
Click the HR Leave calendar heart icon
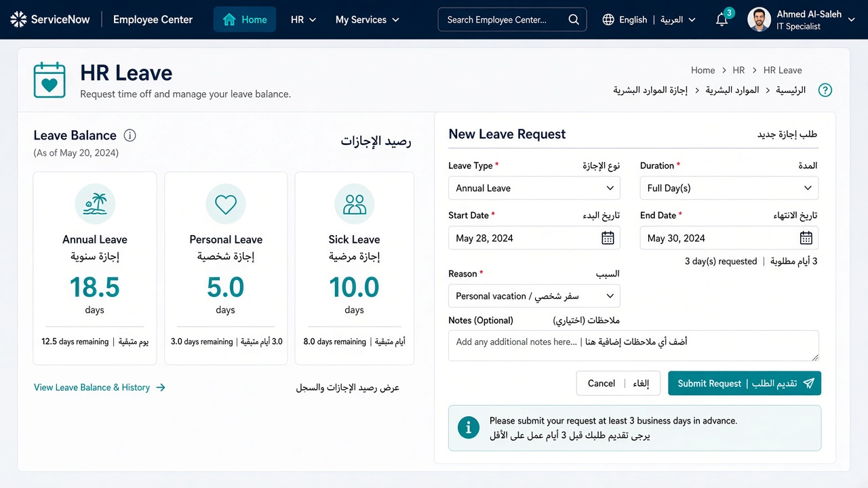pyautogui.click(x=50, y=80)
